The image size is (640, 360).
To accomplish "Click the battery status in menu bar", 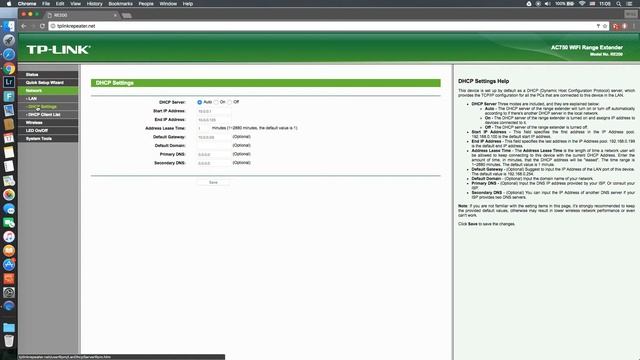I will (x=565, y=4).
